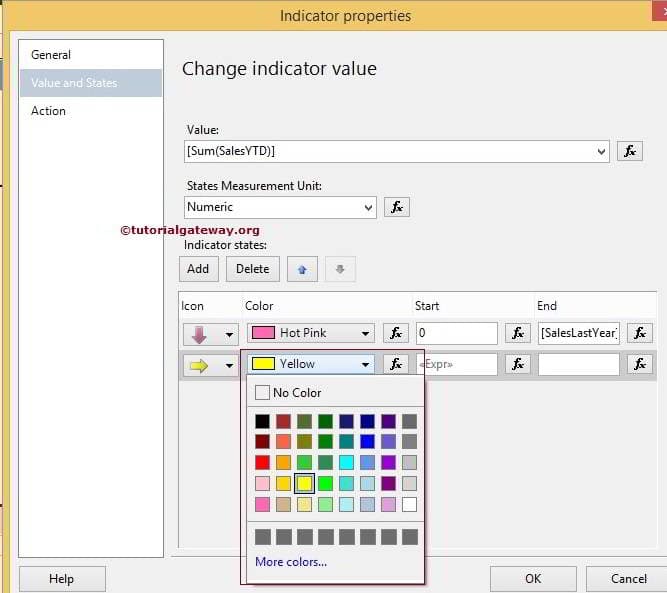Open the Numeric measurement unit dropdown

(368, 208)
